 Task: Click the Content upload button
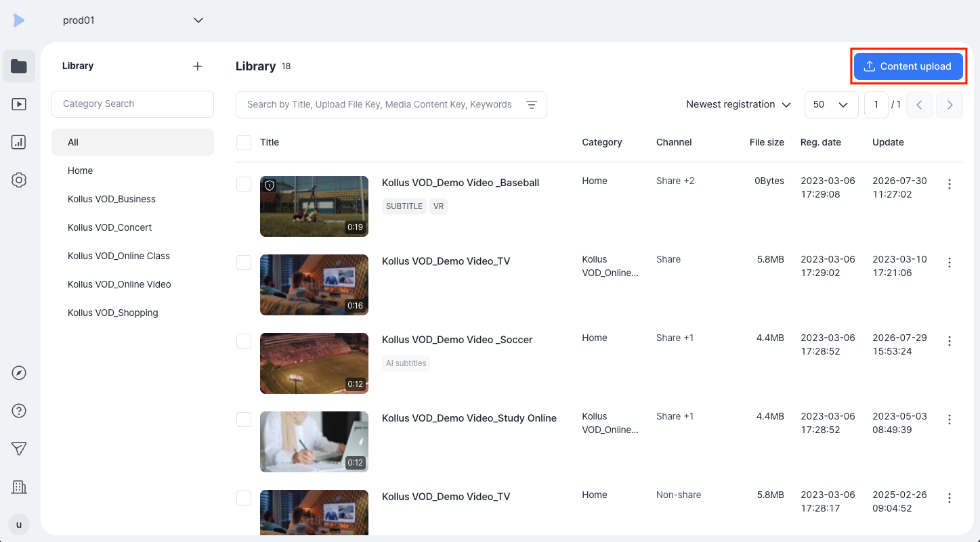(908, 66)
